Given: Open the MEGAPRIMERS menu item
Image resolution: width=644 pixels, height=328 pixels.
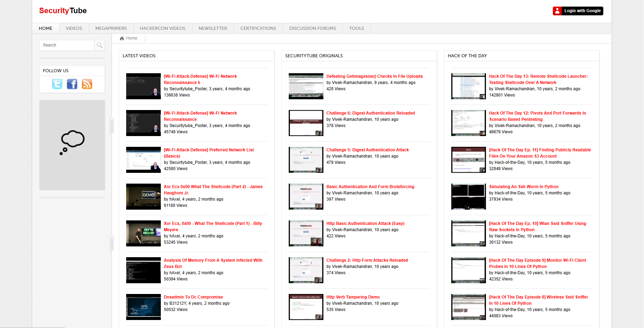Looking at the screenshot, I should pyautogui.click(x=111, y=28).
